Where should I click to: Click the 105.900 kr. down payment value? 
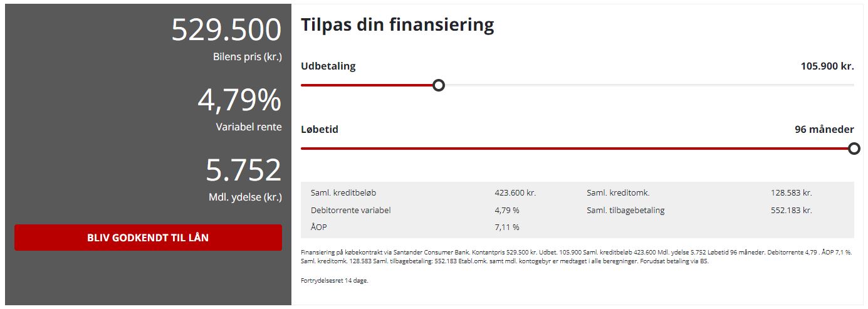[827, 66]
